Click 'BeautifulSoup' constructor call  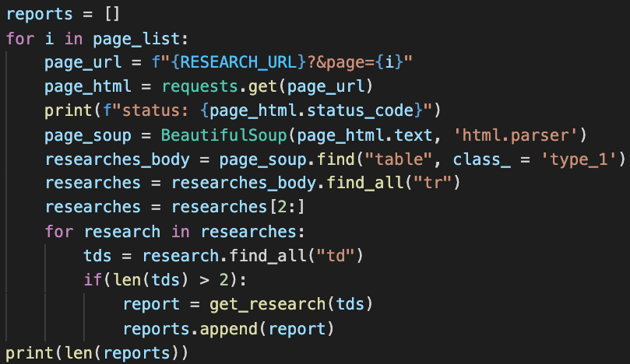coord(224,135)
